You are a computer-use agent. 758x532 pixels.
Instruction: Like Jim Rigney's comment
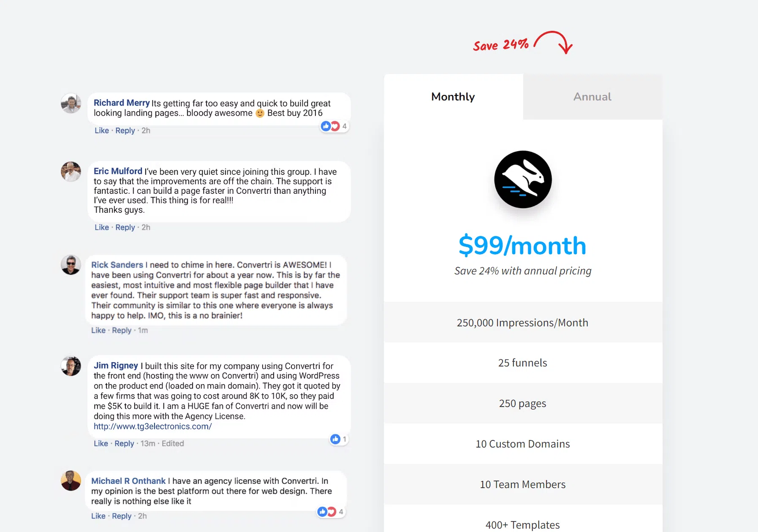coord(101,443)
